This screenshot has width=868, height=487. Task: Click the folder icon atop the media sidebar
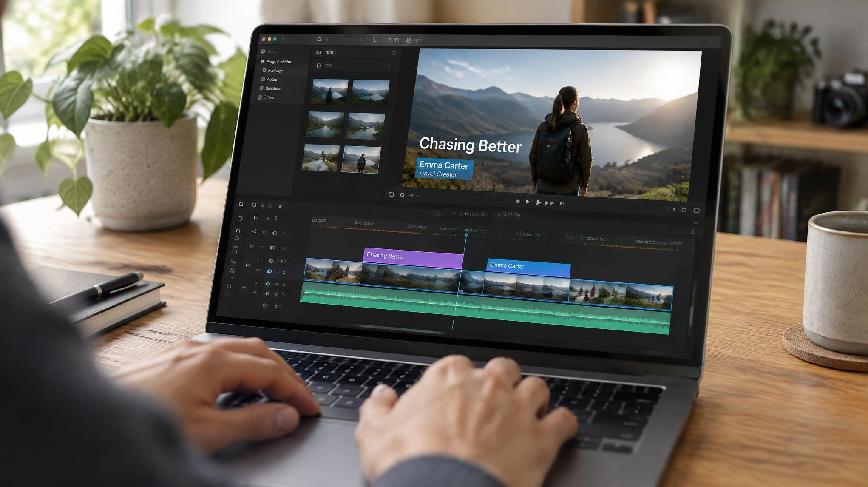point(263,51)
